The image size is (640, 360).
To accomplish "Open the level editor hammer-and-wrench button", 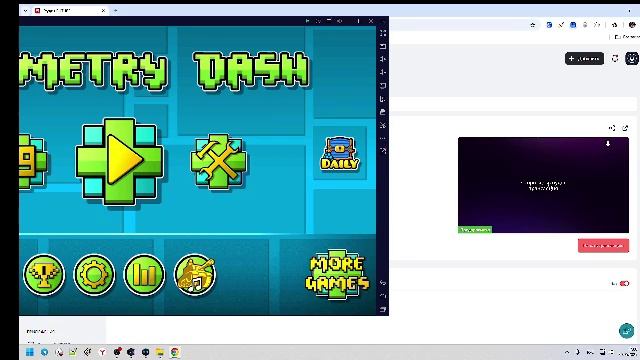I will (x=218, y=162).
